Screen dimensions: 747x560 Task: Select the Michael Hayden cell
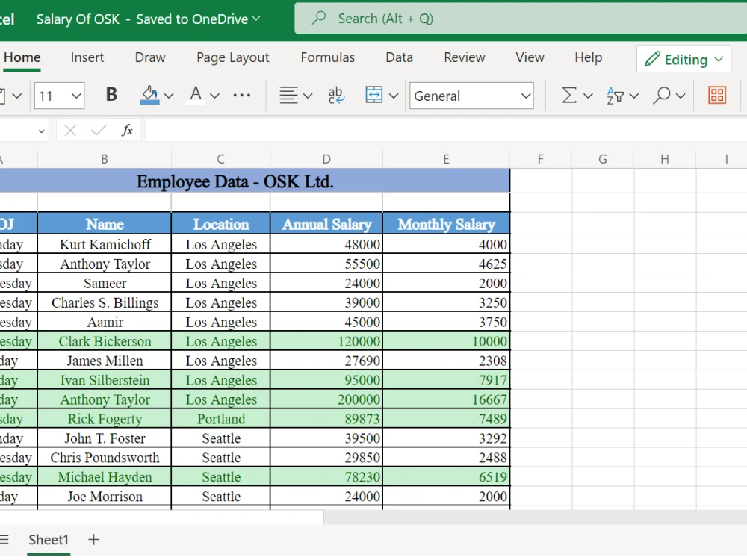tap(105, 477)
